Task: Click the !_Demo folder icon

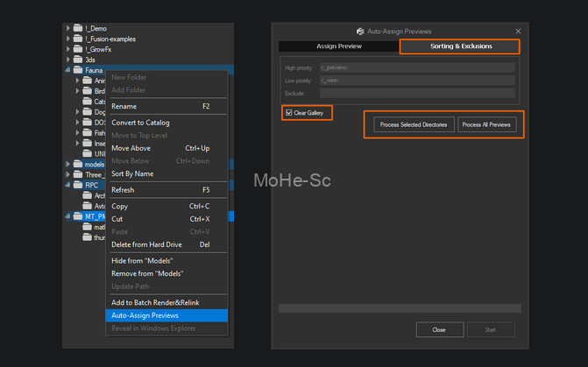Action: pos(77,28)
